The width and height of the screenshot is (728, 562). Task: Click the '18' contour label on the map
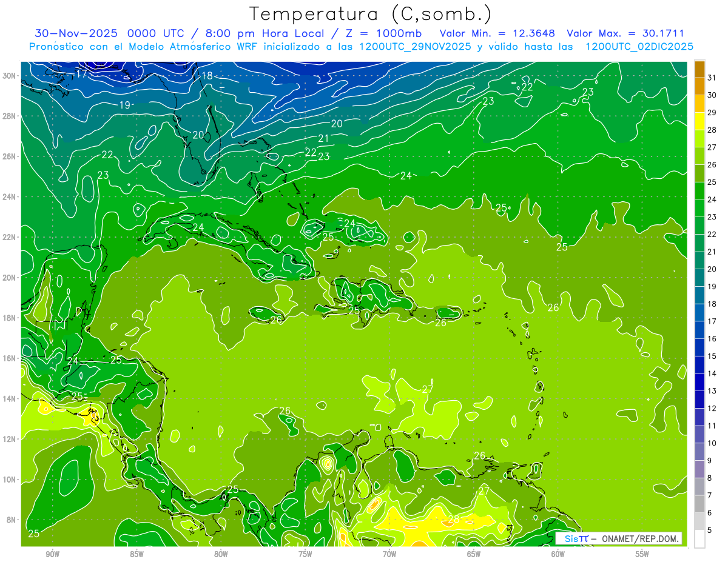pos(207,76)
